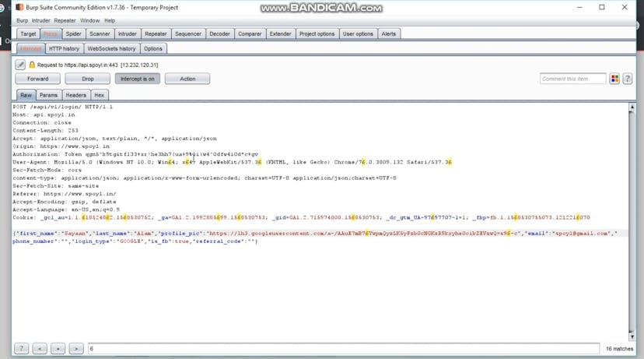
Task: Switch to the Spider tab
Action: pyautogui.click(x=74, y=33)
